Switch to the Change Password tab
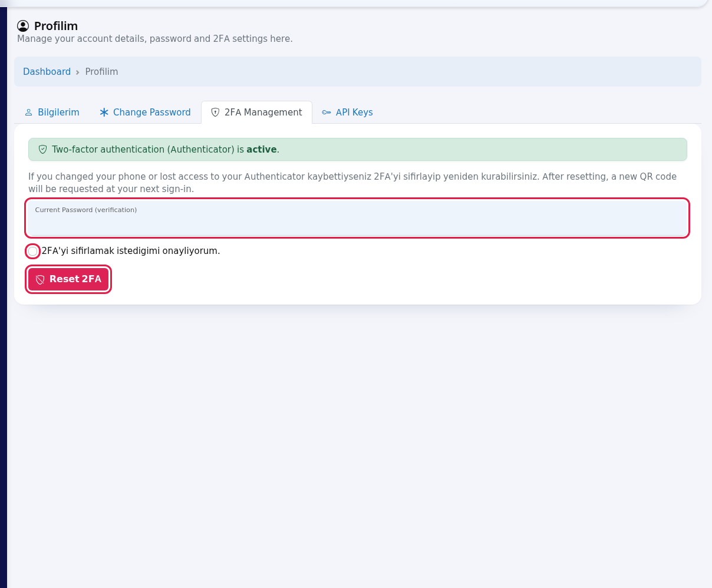This screenshot has width=712, height=588. [x=145, y=112]
